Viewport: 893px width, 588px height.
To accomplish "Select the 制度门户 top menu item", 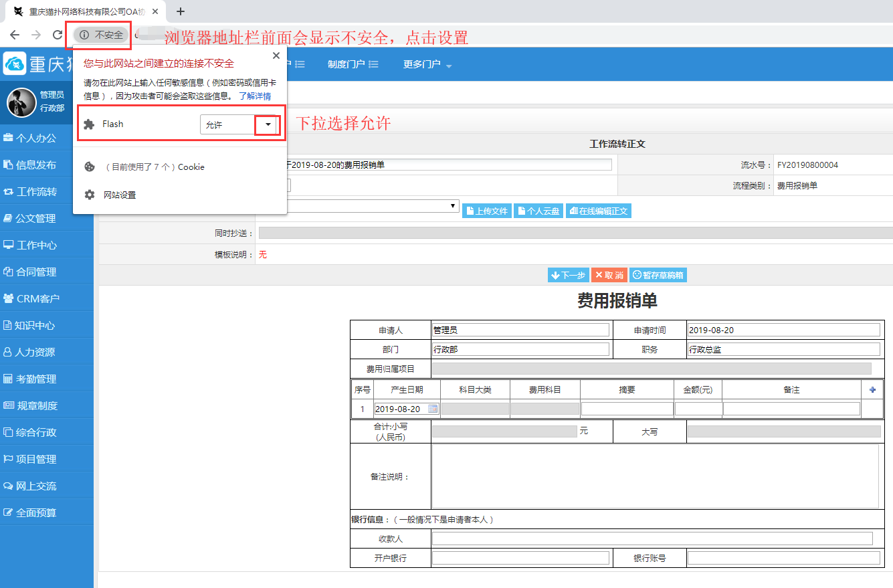I will pos(353,64).
